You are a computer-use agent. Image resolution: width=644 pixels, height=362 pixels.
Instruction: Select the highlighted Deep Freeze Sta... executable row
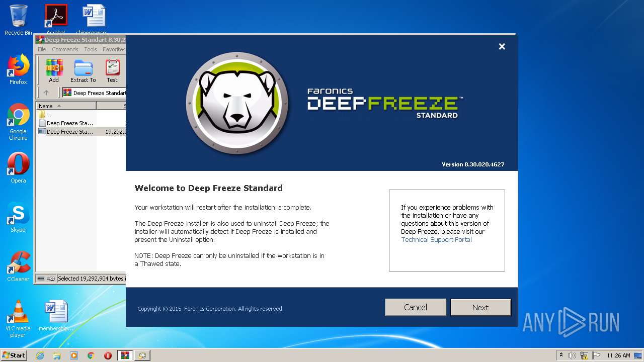click(82, 132)
